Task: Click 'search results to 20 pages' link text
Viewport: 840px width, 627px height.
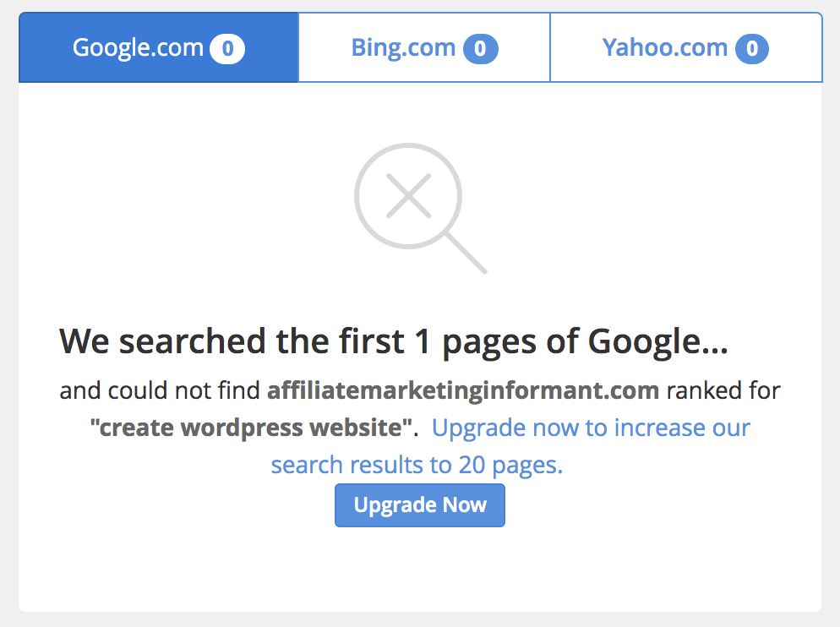Action: pyautogui.click(x=416, y=465)
